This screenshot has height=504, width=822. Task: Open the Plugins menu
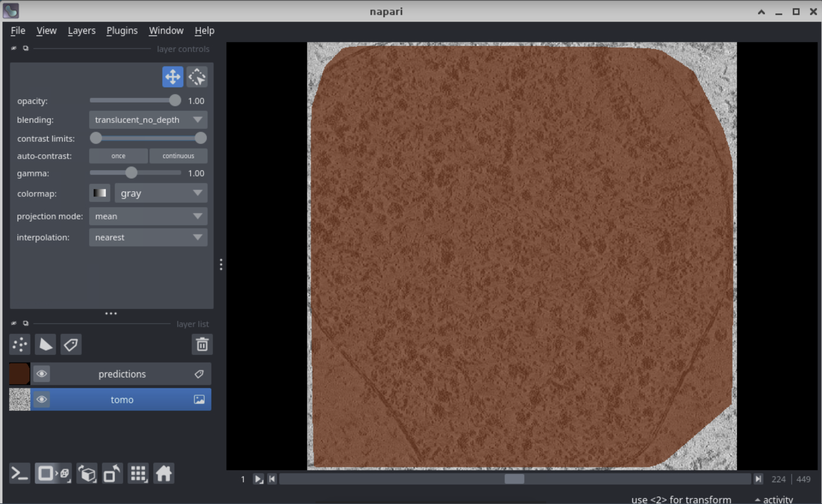tap(122, 31)
